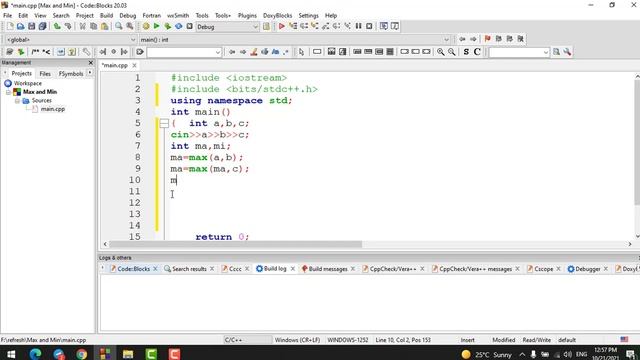Click the Build gear icon
The height and width of the screenshot is (360, 640).
(x=146, y=27)
